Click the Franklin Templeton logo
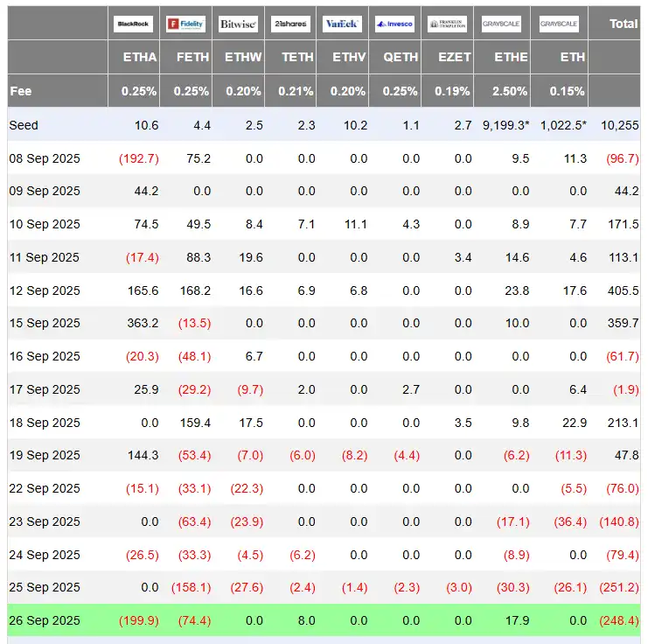648x644 pixels. pos(447,24)
